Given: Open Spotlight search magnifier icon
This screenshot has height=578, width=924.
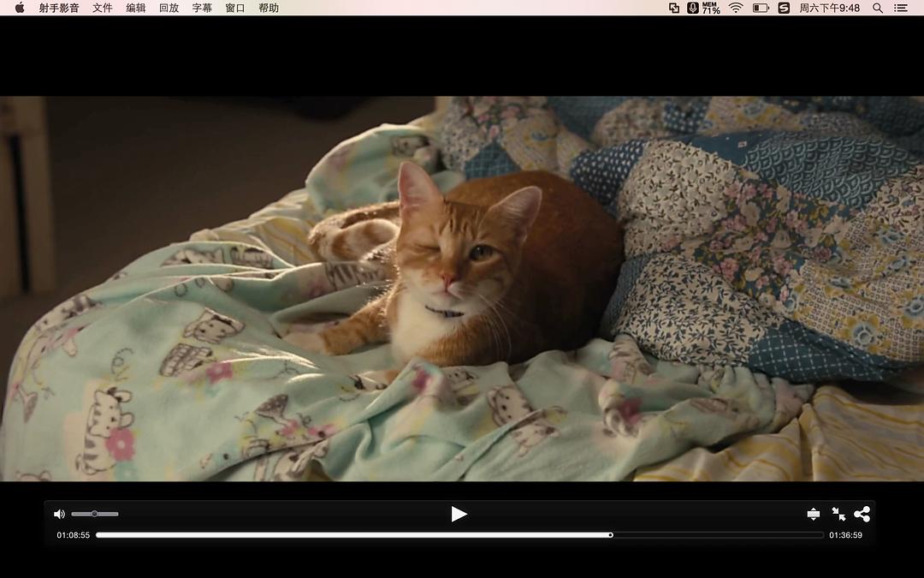Looking at the screenshot, I should click(878, 8).
